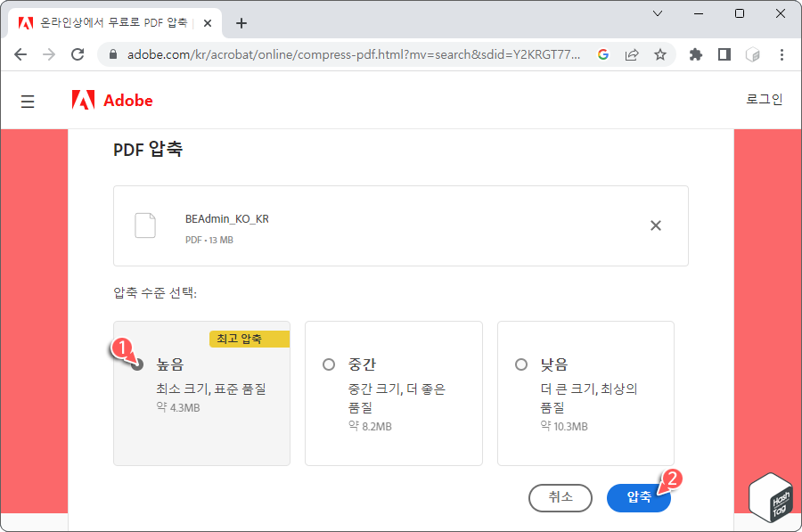The image size is (802, 532).
Task: Select the 중간 compression level radio button
Action: point(326,364)
